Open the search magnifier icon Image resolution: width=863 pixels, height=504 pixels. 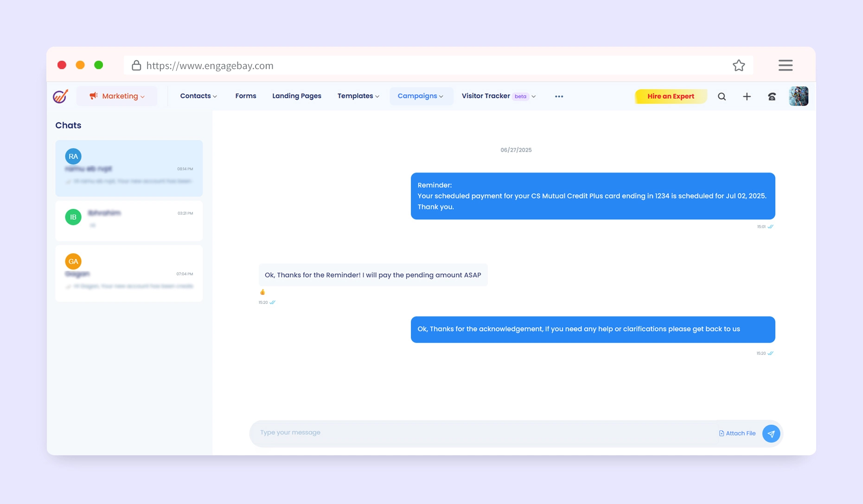tap(722, 96)
